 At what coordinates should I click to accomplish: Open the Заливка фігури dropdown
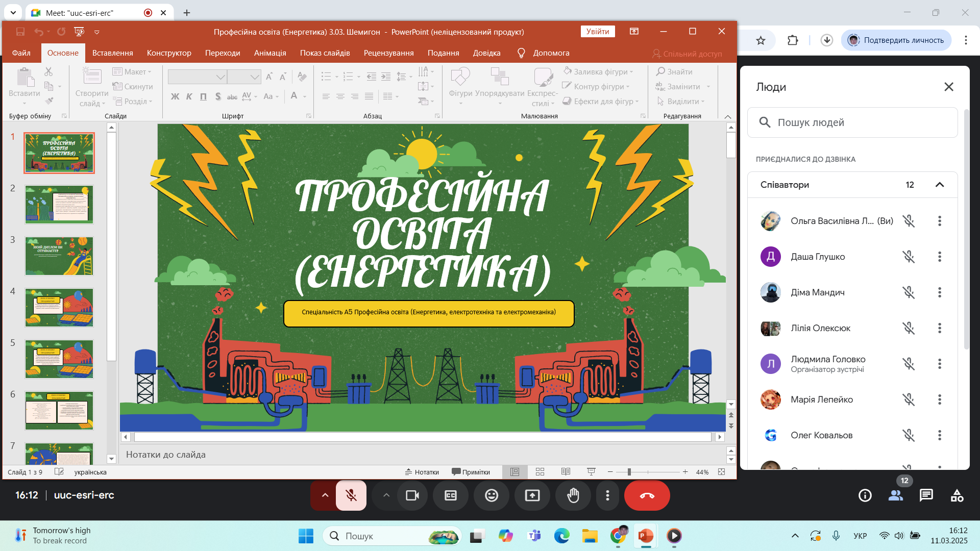coord(598,72)
